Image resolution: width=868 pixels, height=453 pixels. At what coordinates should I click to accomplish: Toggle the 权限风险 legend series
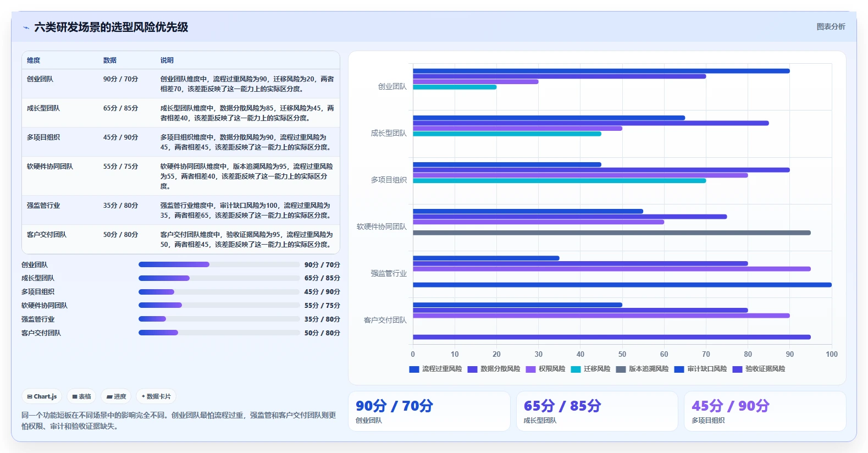point(545,369)
